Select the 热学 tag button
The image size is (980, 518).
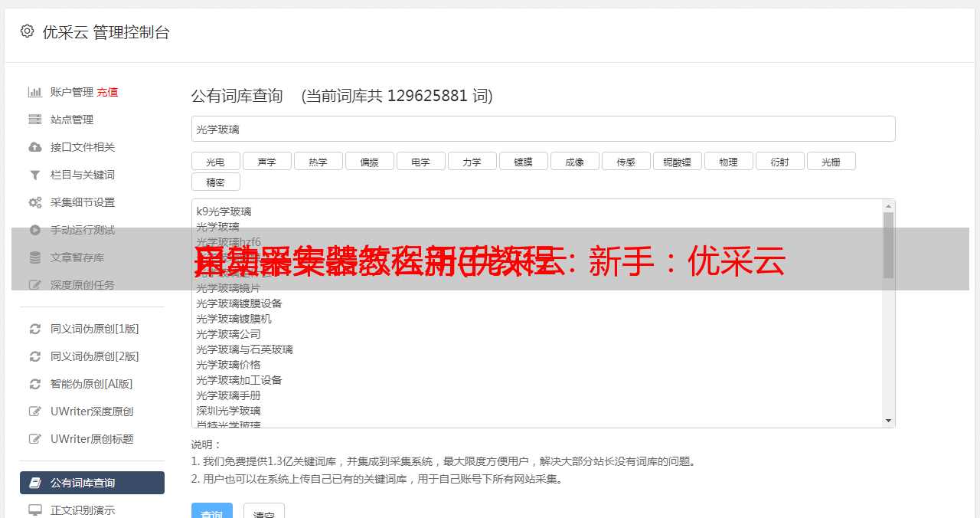(x=318, y=161)
